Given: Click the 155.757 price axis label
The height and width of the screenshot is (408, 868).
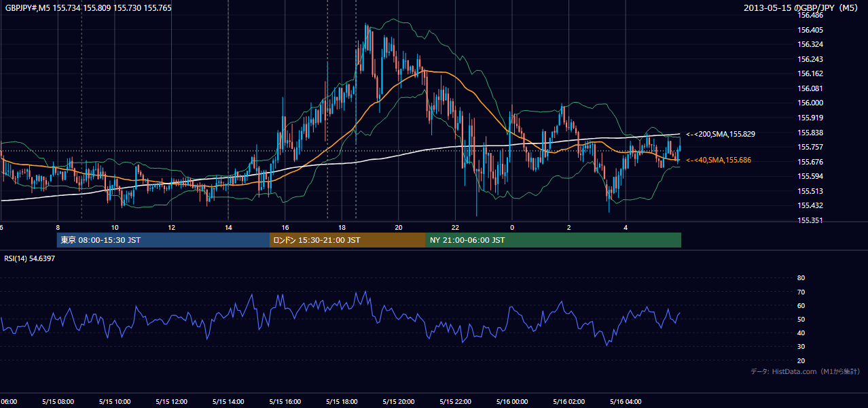Looking at the screenshot, I should 810,147.
